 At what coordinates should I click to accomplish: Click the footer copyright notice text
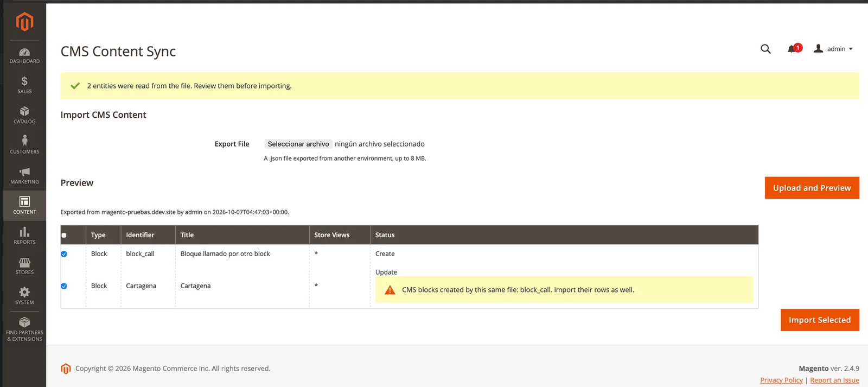173,369
